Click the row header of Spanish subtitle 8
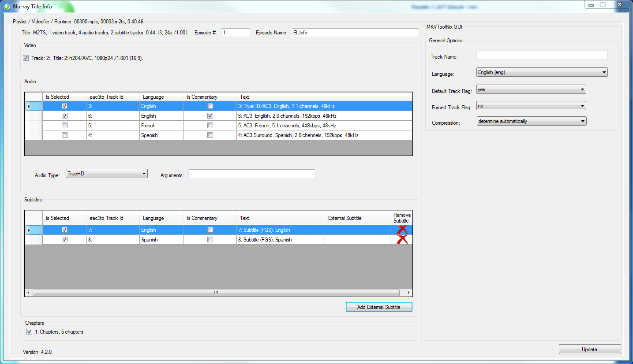Viewport: 633px width, 364px height. click(34, 240)
